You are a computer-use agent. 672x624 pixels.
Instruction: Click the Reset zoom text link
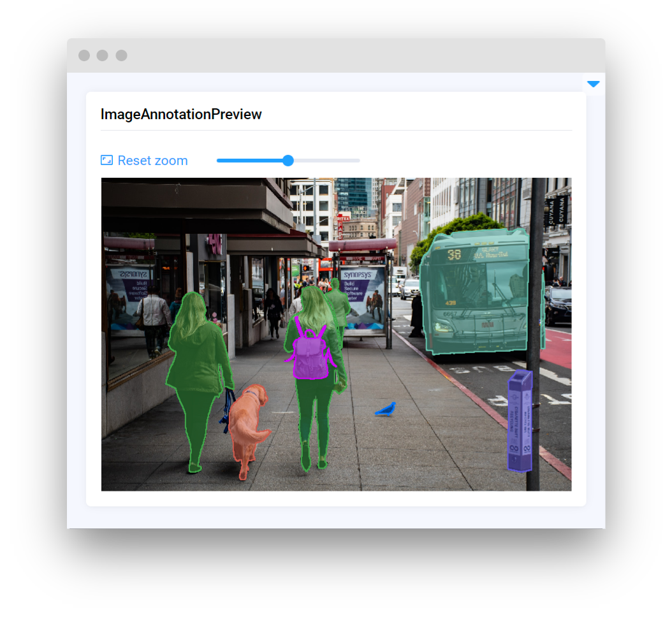[x=152, y=161]
